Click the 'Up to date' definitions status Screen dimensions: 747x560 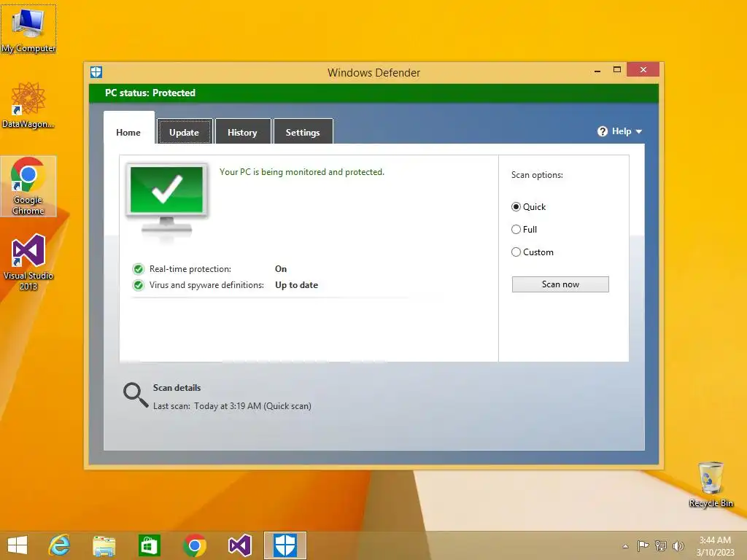(x=296, y=285)
